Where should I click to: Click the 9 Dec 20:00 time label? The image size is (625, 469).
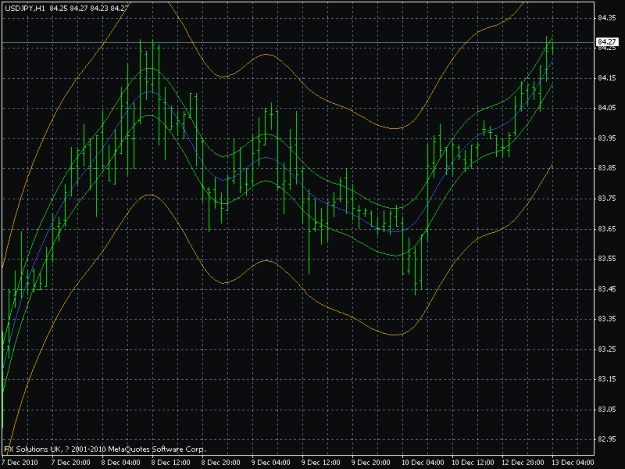[371, 463]
